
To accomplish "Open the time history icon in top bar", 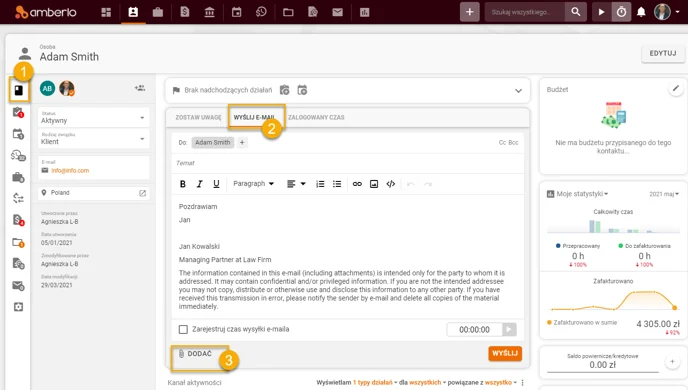I will [261, 12].
